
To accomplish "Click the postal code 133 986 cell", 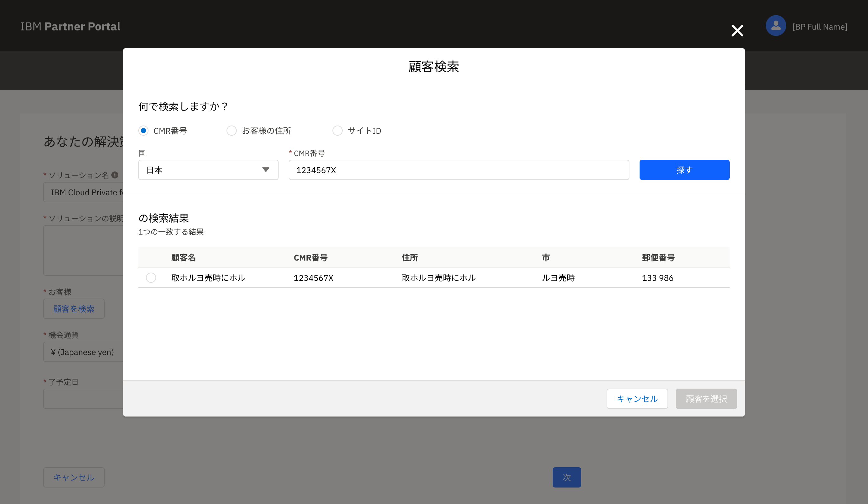I will (658, 278).
